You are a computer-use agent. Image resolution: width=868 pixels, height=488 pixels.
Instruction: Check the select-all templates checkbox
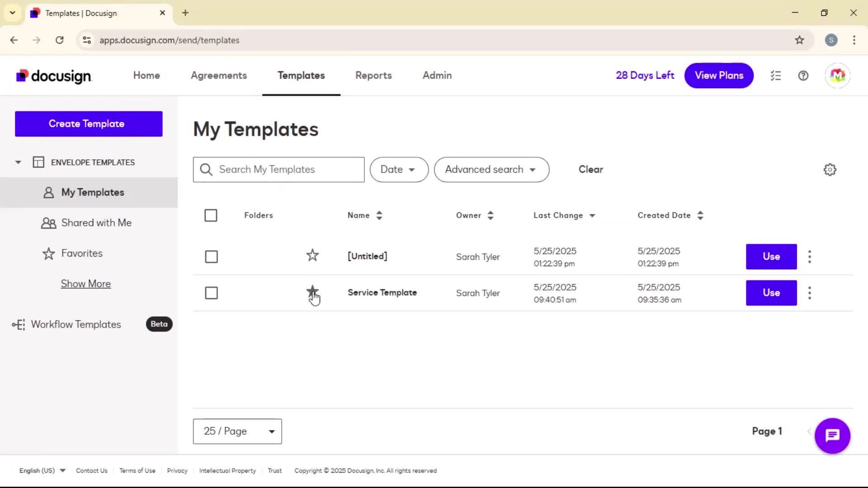(211, 216)
